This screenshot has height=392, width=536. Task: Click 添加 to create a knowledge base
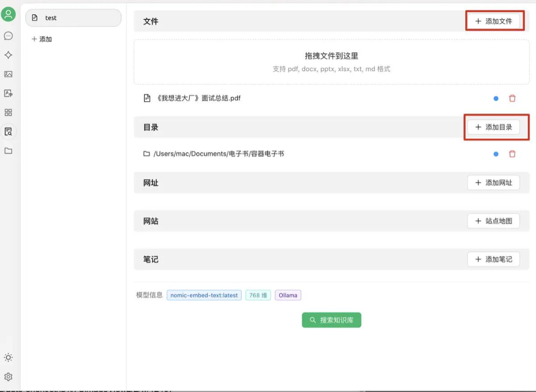42,39
